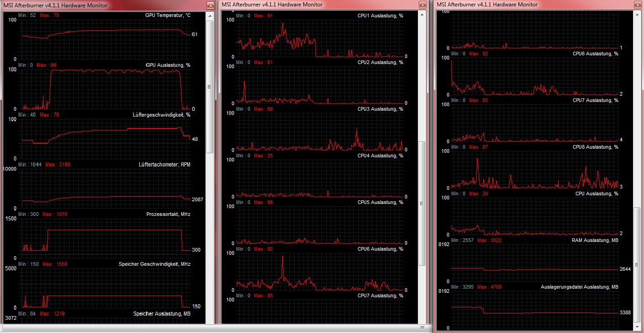Click 'CPU7 Auslastung, %' label in right window

[596, 101]
